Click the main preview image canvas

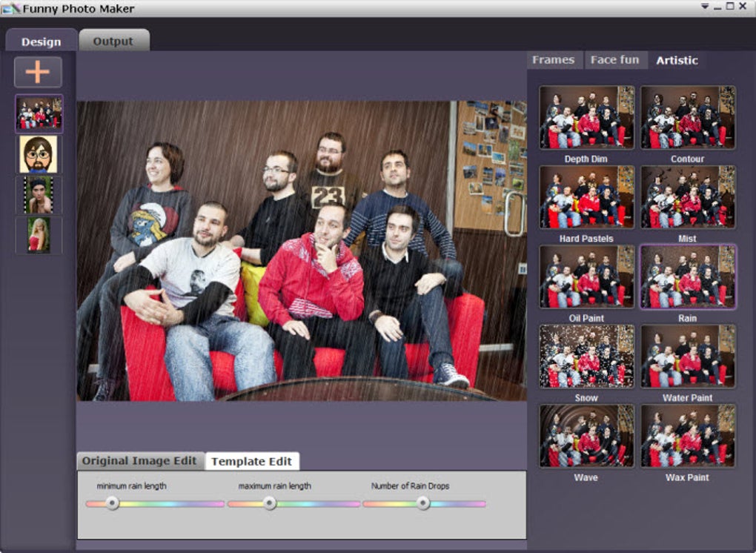302,251
